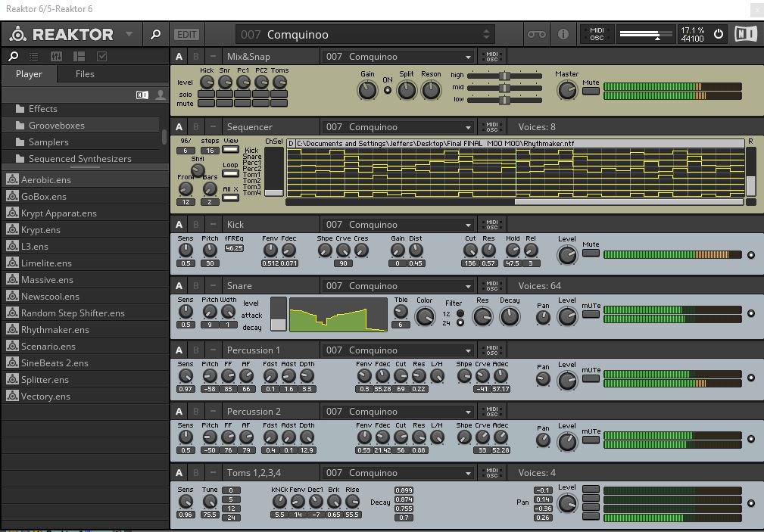This screenshot has height=532, width=764.
Task: Click the MIDI OSC icon in Kick header
Action: (492, 225)
